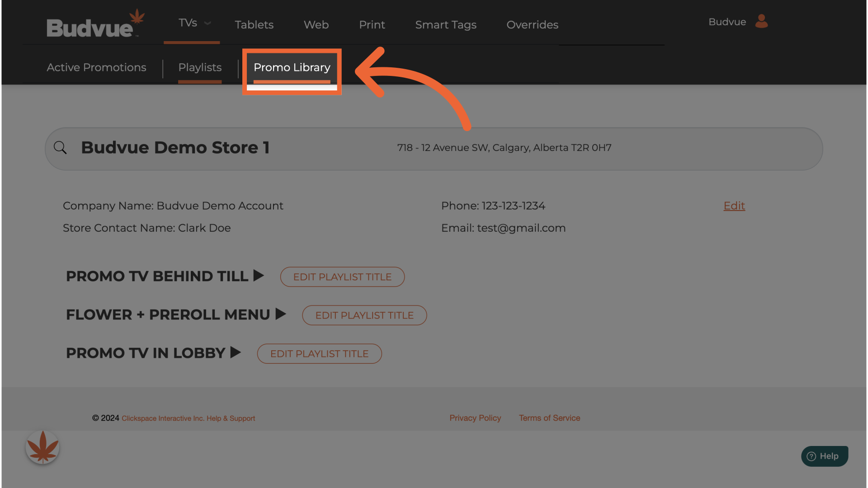Click the user profile avatar icon

pyautogui.click(x=761, y=21)
